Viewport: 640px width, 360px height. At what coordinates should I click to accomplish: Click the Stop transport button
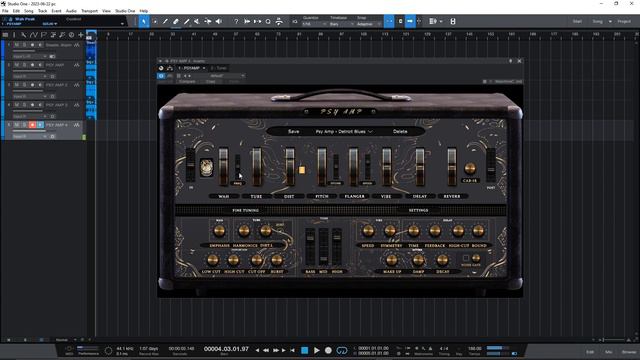tap(304, 350)
